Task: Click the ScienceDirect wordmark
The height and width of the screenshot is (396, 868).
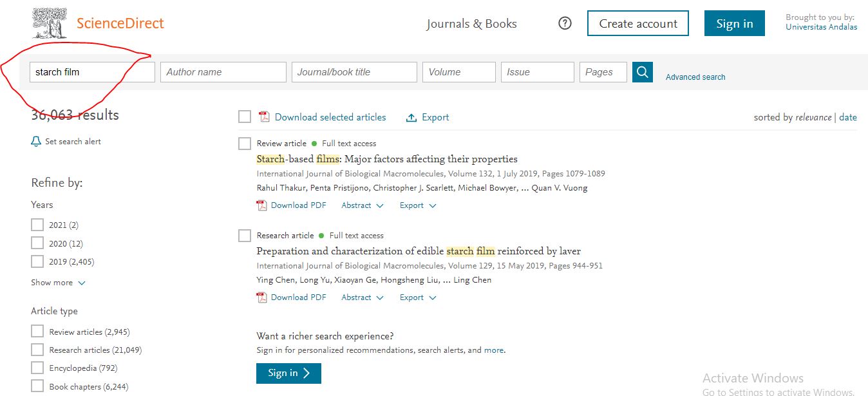Action: (120, 24)
